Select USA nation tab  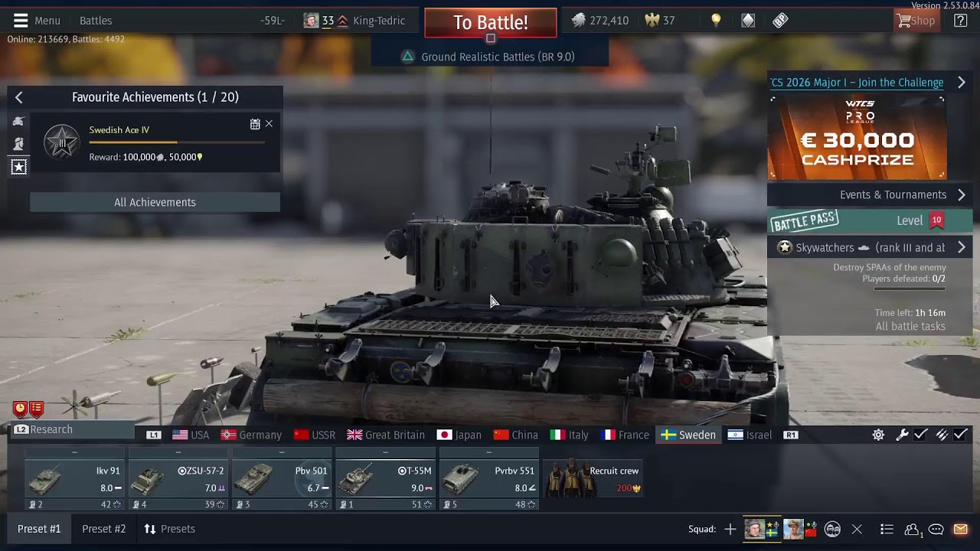click(x=191, y=435)
